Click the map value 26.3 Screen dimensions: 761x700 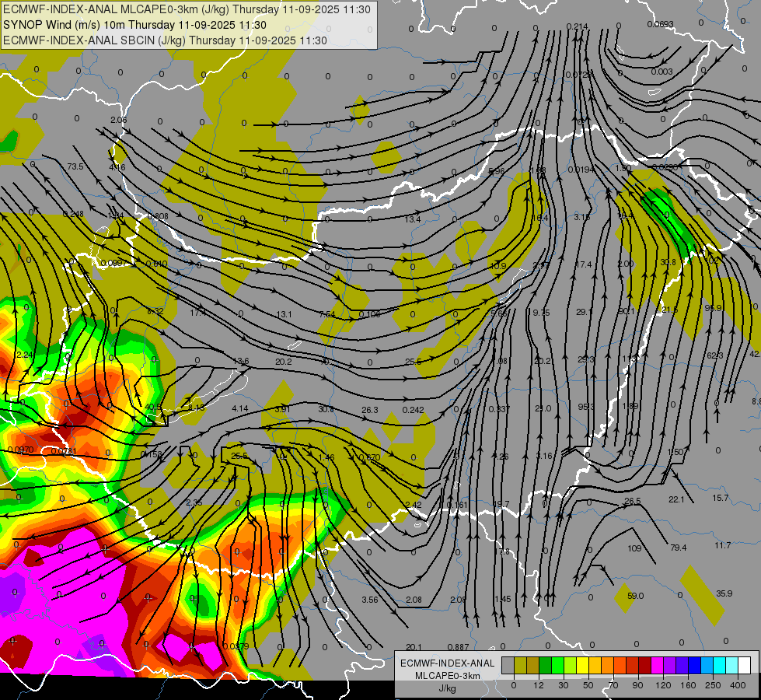[x=370, y=410]
